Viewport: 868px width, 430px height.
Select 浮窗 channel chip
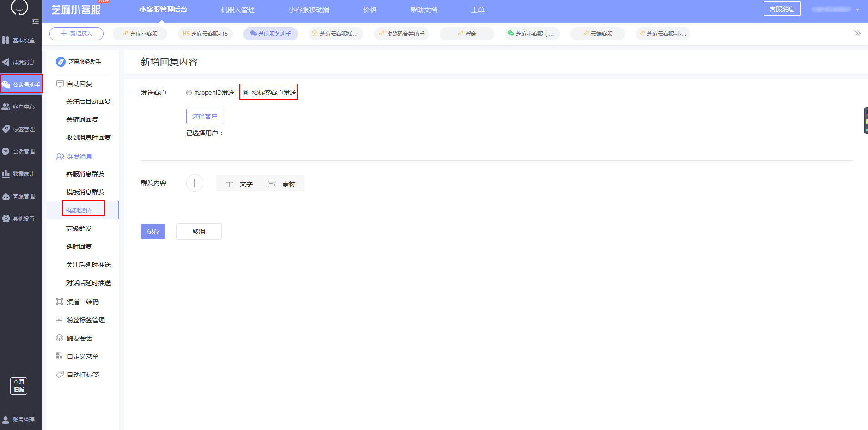[x=467, y=34]
